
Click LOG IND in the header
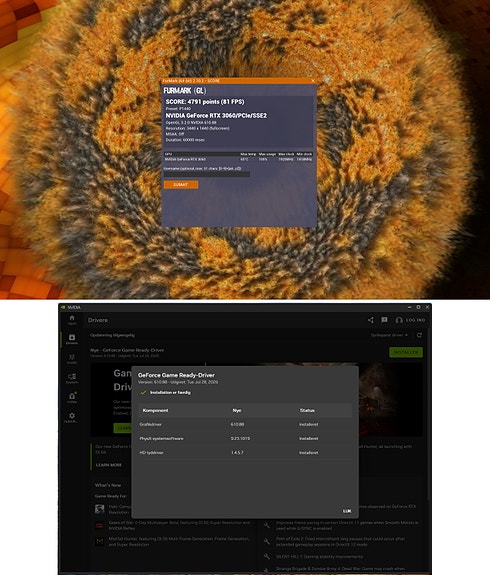tap(415, 320)
